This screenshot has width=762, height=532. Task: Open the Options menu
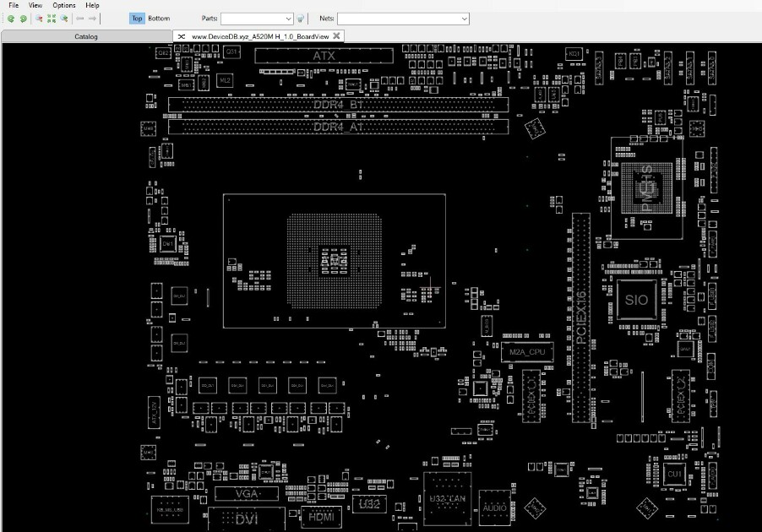[64, 5]
